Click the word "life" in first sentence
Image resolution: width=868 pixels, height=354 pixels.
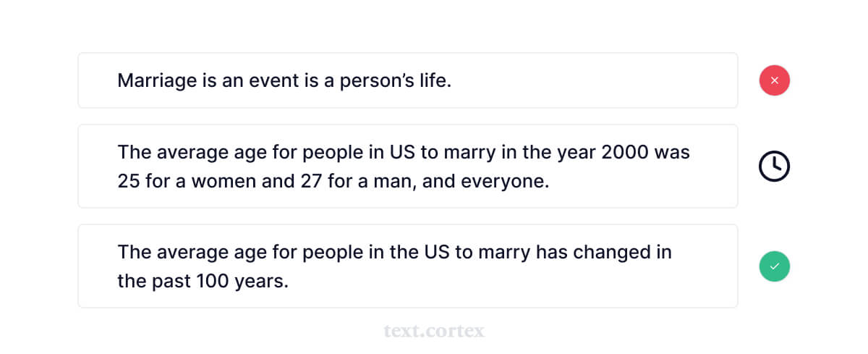[434, 80]
